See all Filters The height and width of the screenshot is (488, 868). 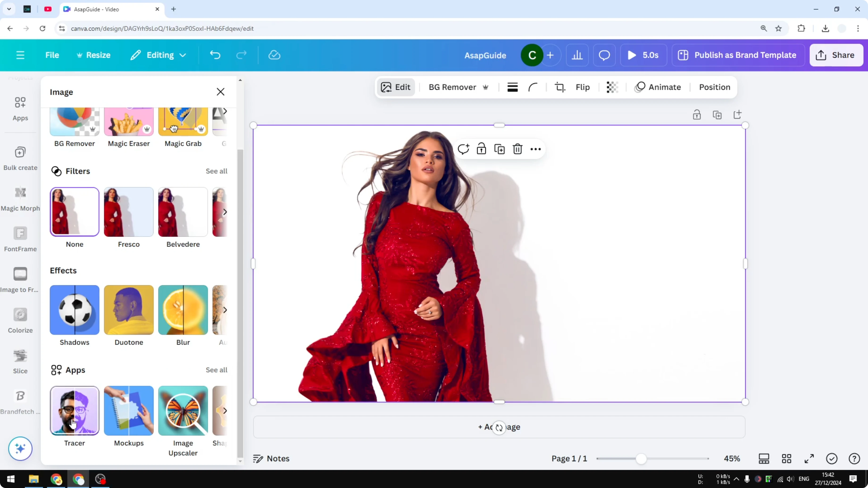point(216,171)
